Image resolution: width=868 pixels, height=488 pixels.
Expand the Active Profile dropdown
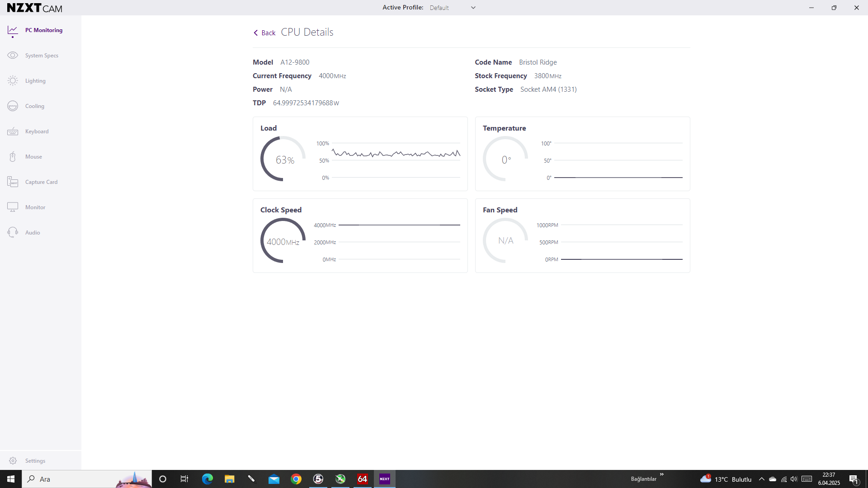point(473,8)
